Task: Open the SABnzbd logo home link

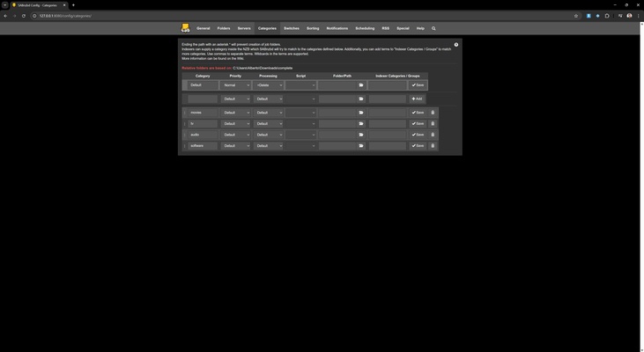Action: pos(185,28)
